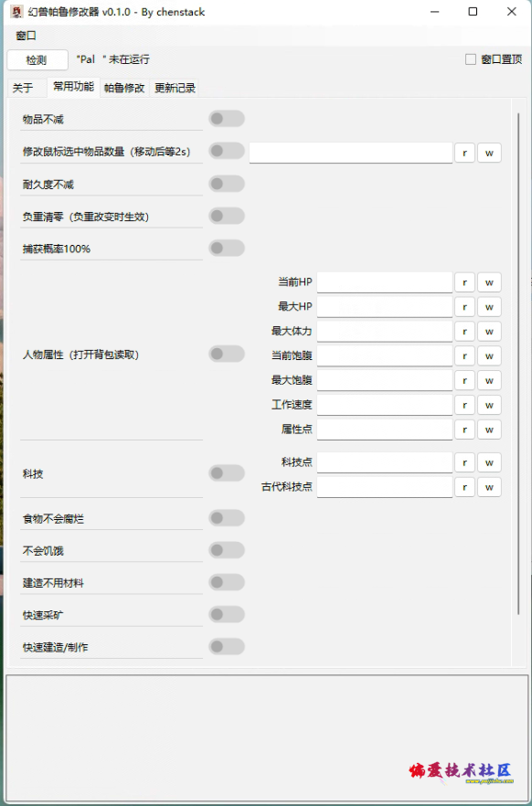Click the vertical scrollbar of the panel

tap(518, 363)
